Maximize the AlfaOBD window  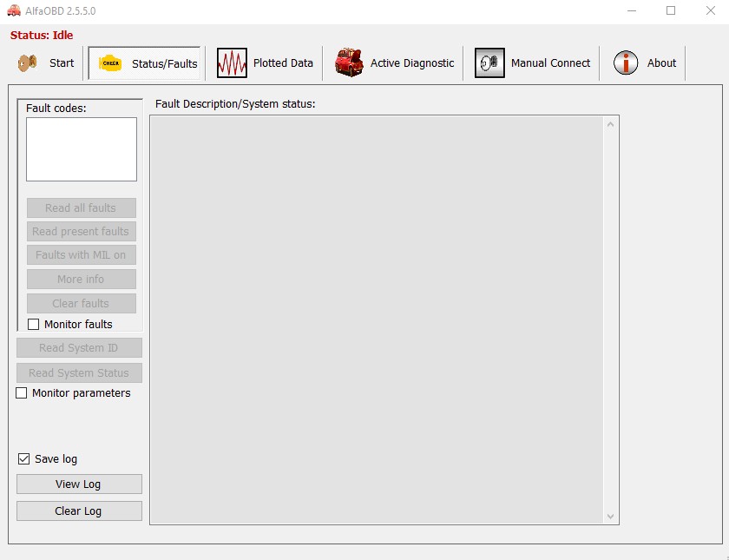point(671,10)
